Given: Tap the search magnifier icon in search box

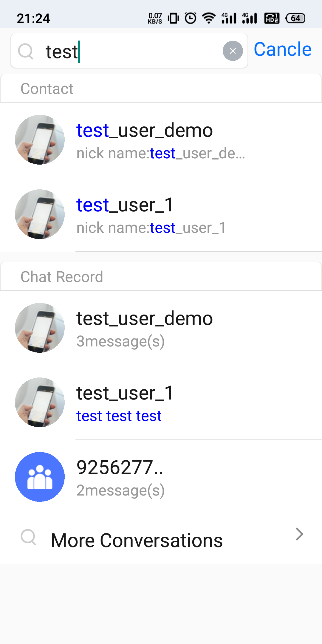Looking at the screenshot, I should coord(26,51).
